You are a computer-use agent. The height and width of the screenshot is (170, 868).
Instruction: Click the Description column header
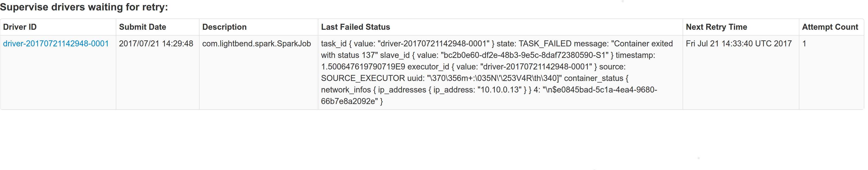(224, 27)
